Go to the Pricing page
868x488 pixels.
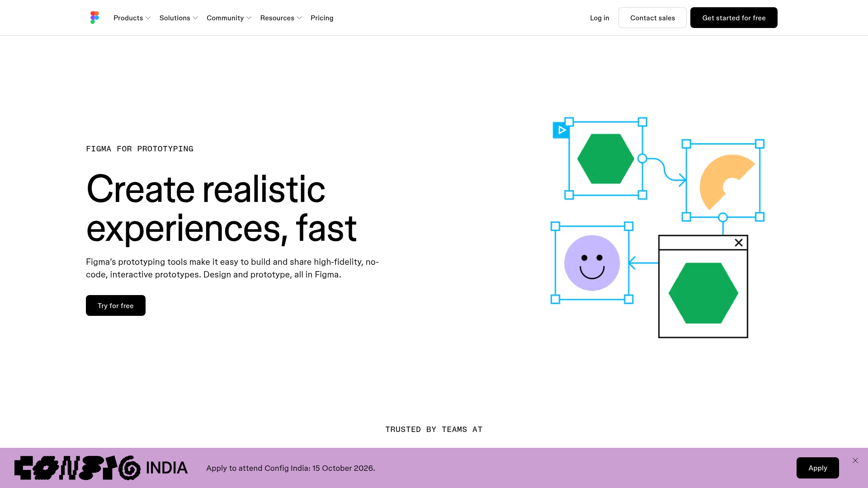[322, 18]
